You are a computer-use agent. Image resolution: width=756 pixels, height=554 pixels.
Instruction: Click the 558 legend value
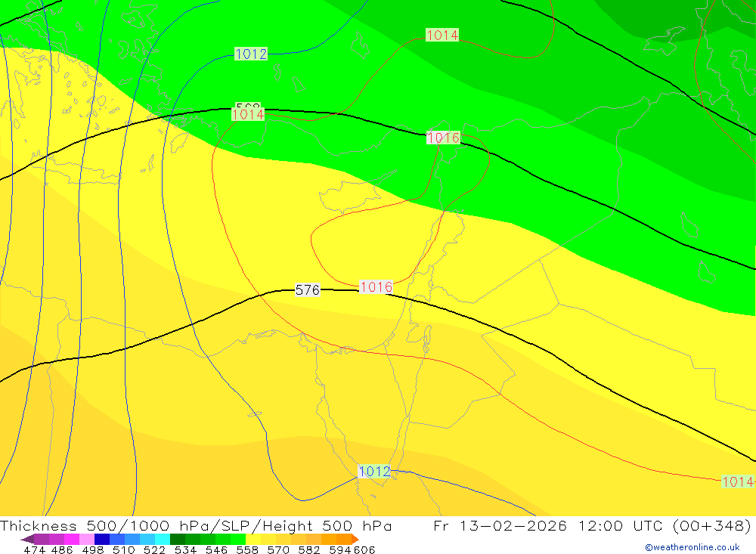[247, 549]
